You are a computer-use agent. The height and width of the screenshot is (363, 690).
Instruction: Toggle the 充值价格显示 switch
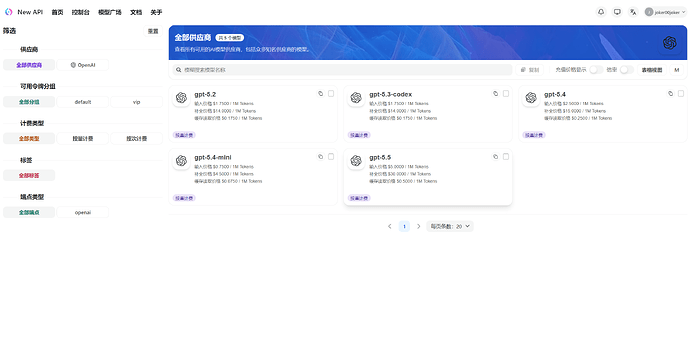coord(596,70)
